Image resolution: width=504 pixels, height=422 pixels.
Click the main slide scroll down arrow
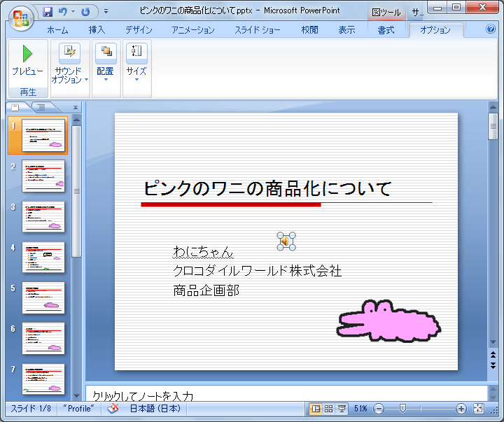(493, 342)
